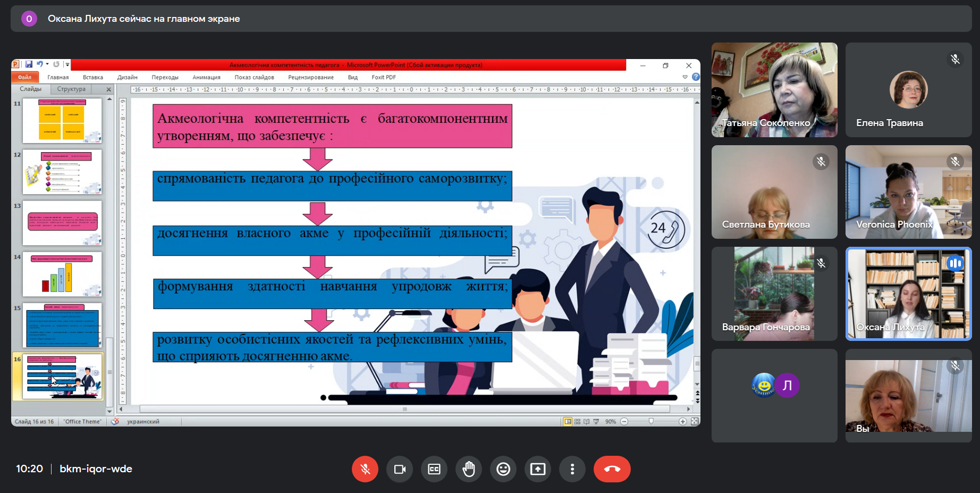Leave the call with the red button
980x493 pixels.
point(612,469)
